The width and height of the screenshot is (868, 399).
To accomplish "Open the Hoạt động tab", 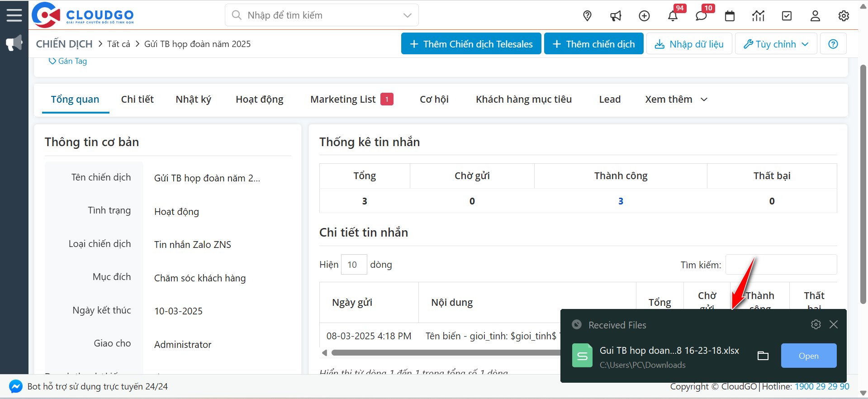I will coord(259,100).
